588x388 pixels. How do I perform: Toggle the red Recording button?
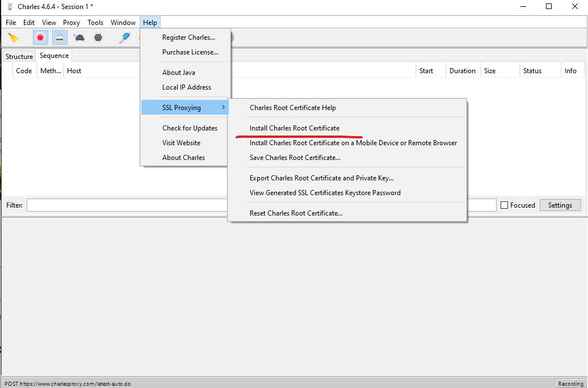40,37
